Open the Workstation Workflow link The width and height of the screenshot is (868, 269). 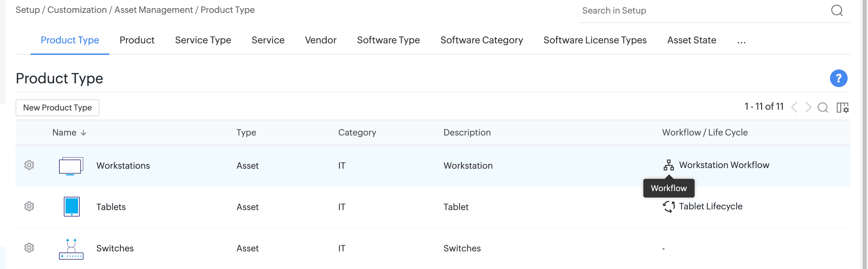coord(724,165)
